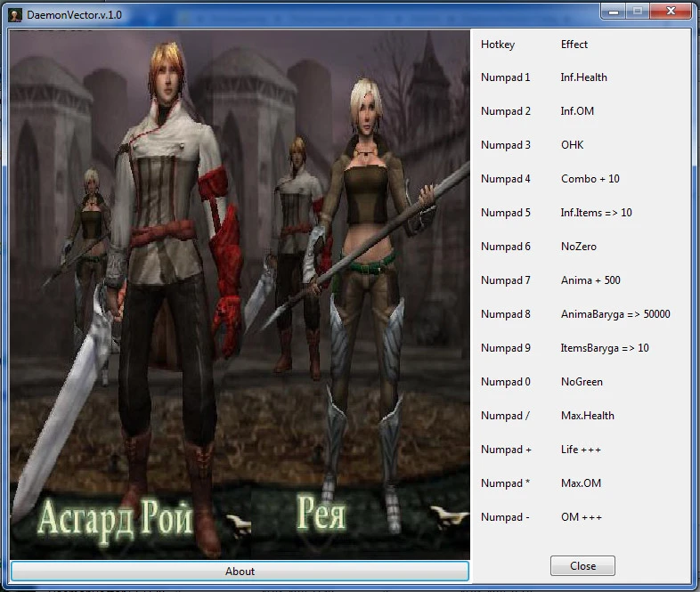This screenshot has width=700, height=592.
Task: Click the DaemonVector app icon in title bar
Action: pos(15,12)
